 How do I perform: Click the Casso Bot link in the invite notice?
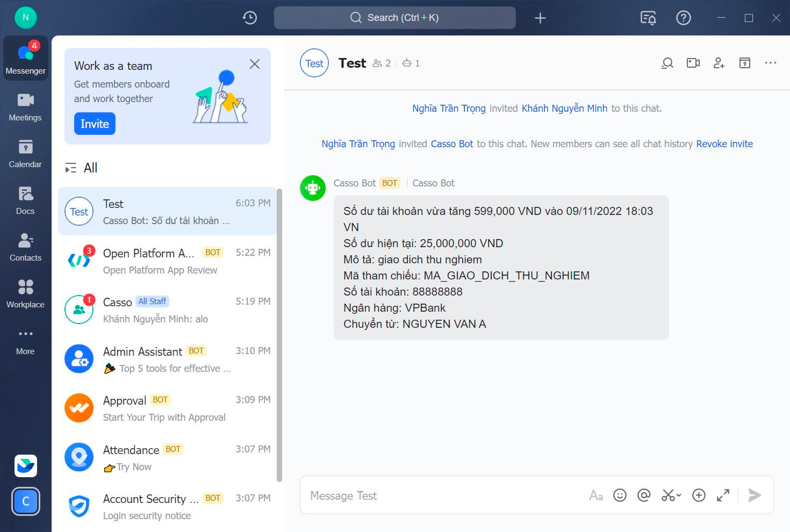452,144
